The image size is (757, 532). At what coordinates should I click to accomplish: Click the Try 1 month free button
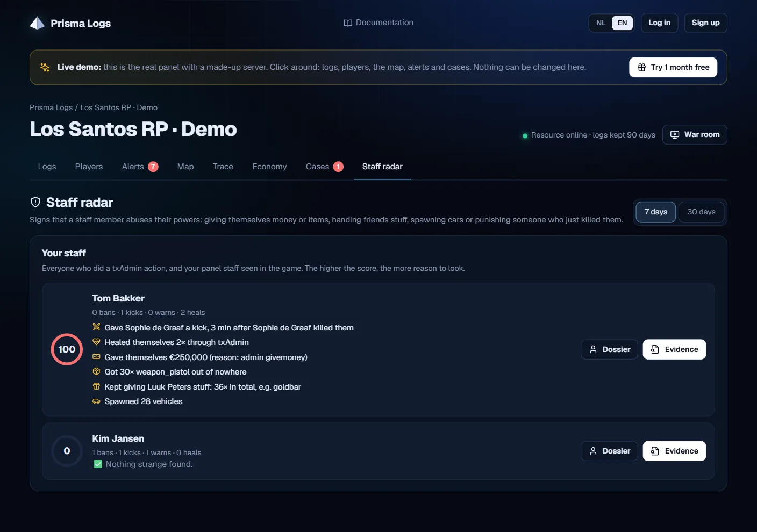673,67
